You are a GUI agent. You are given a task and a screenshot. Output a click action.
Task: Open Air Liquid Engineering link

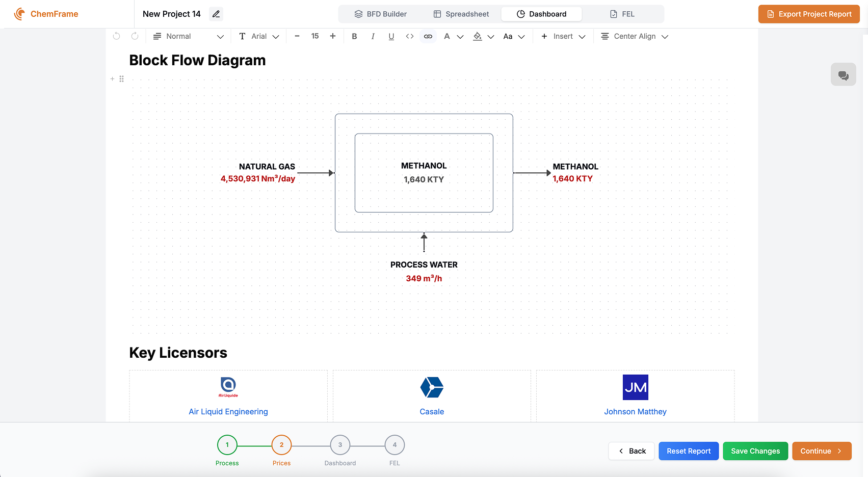tap(228, 412)
